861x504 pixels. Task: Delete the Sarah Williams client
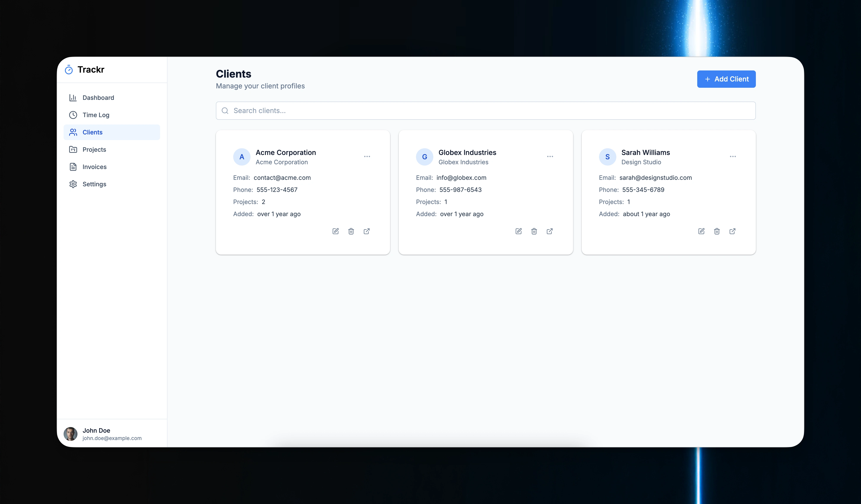tap(717, 231)
